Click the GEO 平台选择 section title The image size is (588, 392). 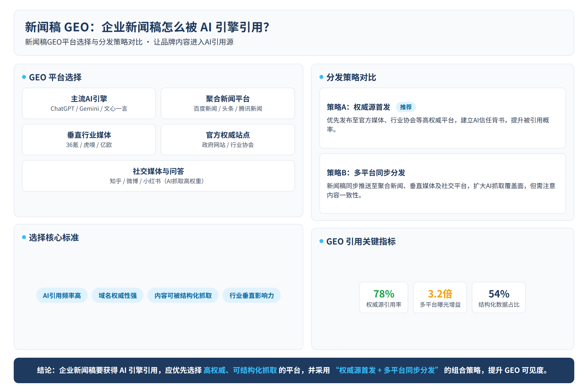[55, 77]
